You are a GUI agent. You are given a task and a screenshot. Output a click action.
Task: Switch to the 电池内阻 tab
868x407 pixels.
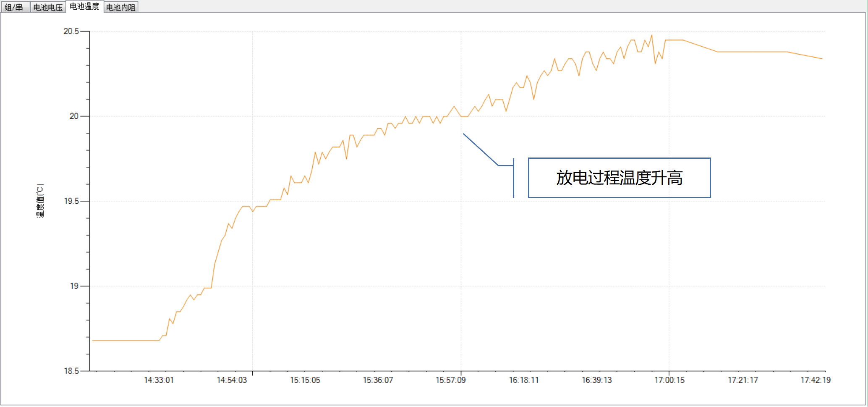pyautogui.click(x=121, y=7)
